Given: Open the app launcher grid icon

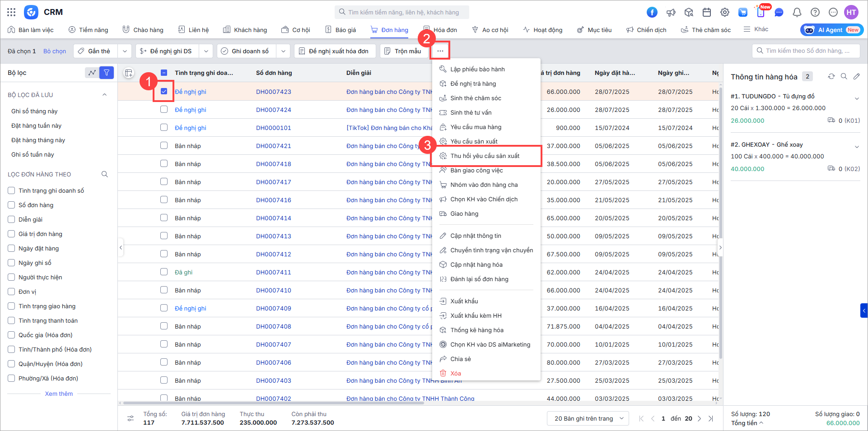Looking at the screenshot, I should coord(11,12).
